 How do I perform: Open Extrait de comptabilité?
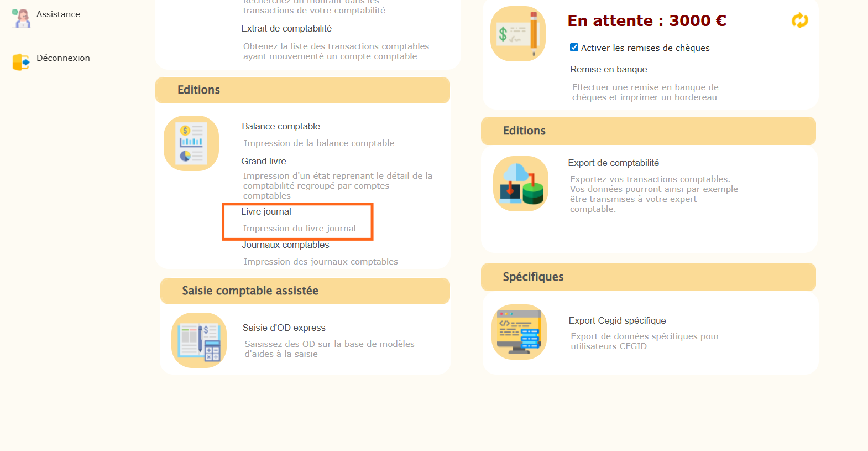pos(286,29)
